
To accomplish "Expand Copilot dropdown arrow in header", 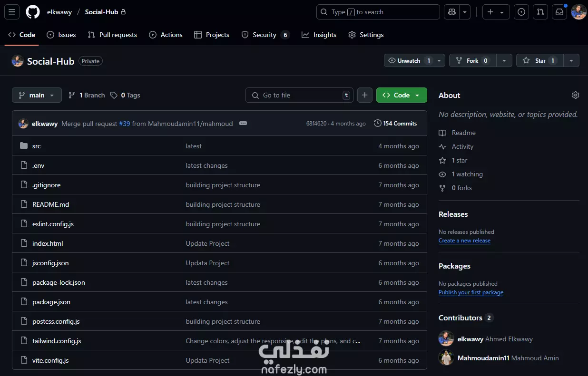I will coord(465,12).
